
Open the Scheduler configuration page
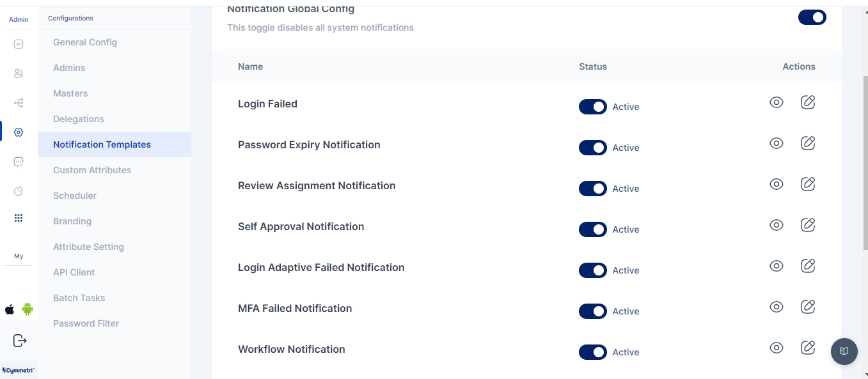[x=75, y=196]
